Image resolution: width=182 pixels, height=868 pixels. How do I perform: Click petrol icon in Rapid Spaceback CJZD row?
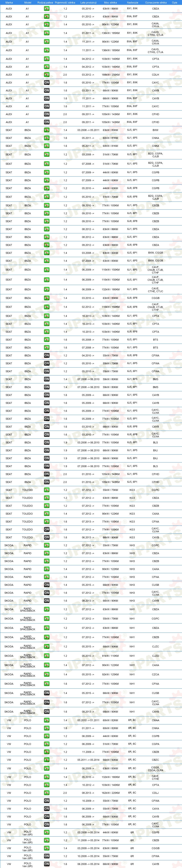point(47,656)
